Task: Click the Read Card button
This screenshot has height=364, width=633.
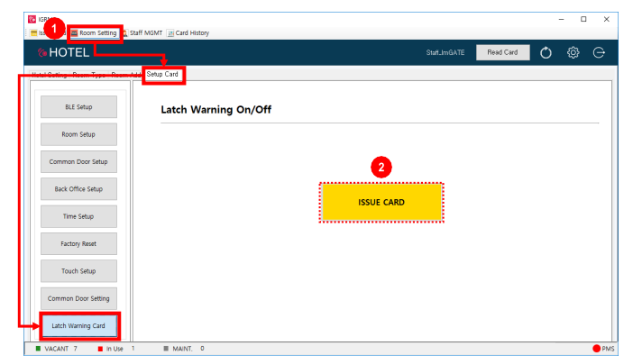Action: [x=502, y=52]
